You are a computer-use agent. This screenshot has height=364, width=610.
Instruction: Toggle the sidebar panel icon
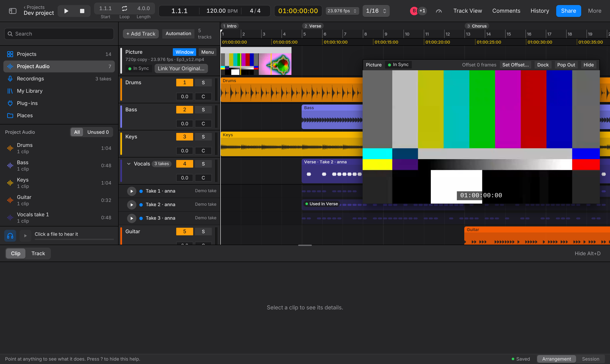(12, 11)
